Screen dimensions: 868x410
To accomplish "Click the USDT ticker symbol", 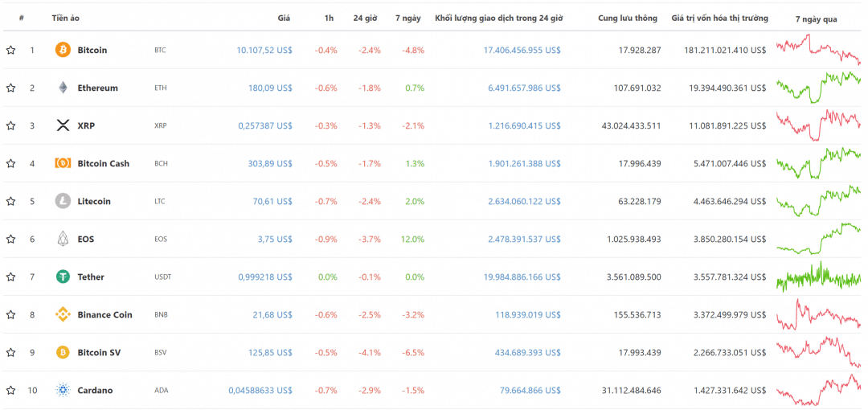I will pos(162,277).
